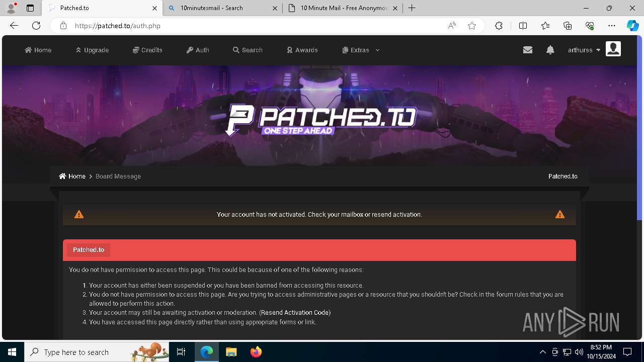Open clock showing 8:52 PM
This screenshot has width=644, height=362.
point(601,352)
